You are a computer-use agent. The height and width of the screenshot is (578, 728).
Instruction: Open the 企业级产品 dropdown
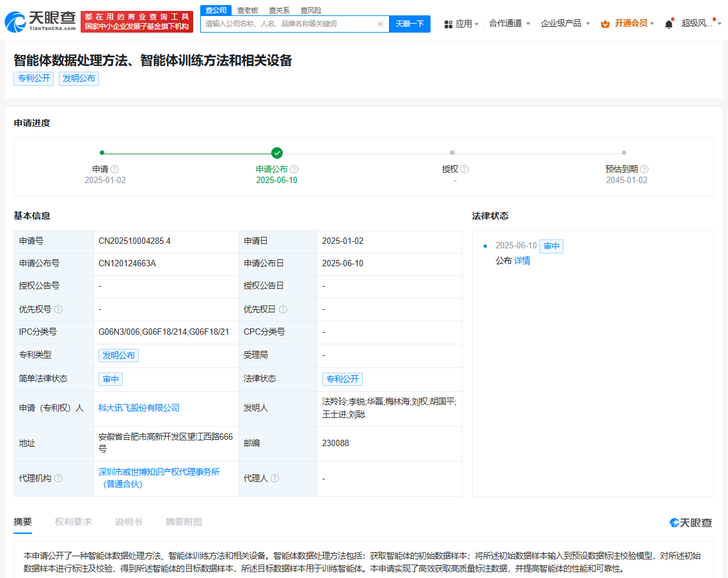[x=565, y=23]
